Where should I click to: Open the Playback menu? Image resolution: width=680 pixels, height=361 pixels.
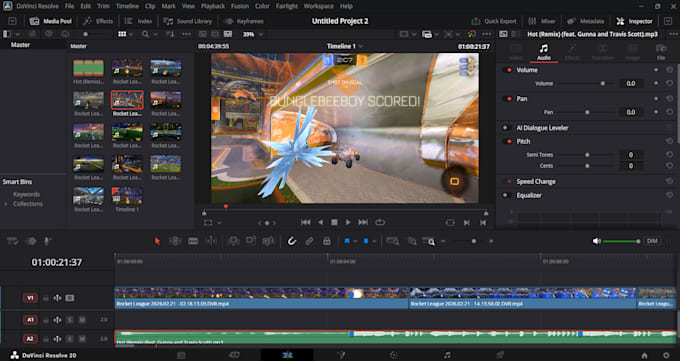[x=213, y=6]
